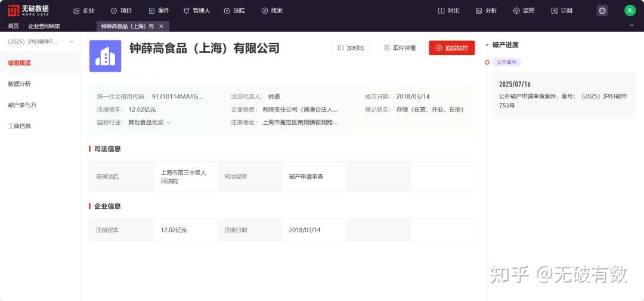Open the 企业 menu
644x301 pixels.
coord(84,11)
